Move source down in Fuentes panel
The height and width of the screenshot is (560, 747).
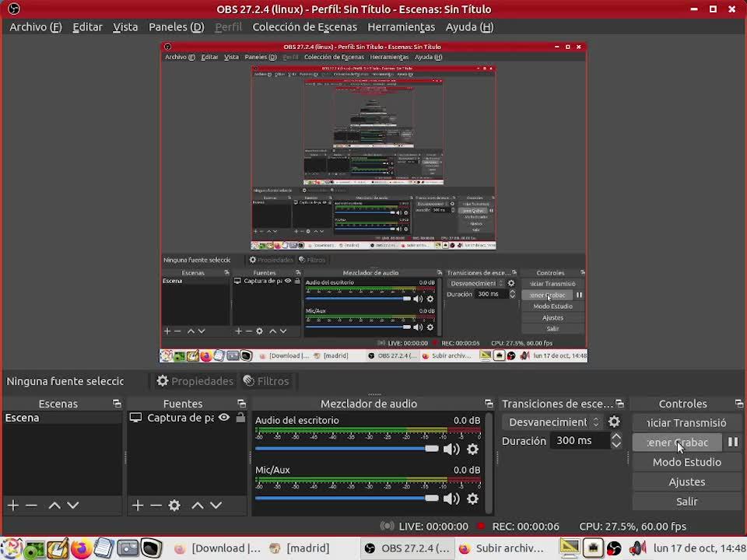tap(216, 506)
